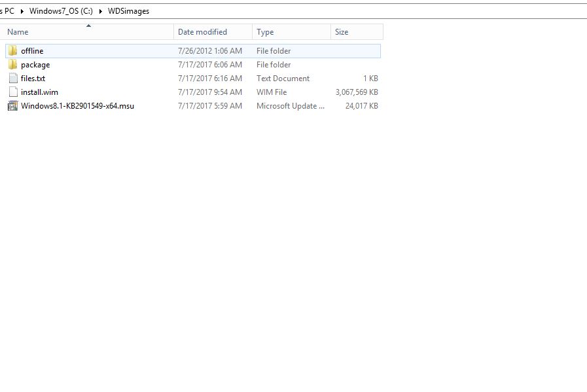Click date 7/17/2017 5:59 AM
This screenshot has height=392, width=587.
pyautogui.click(x=210, y=106)
